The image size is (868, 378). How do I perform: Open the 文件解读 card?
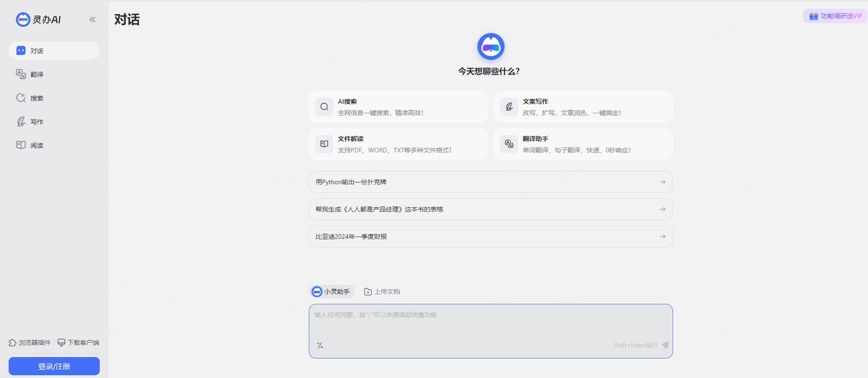coord(398,144)
